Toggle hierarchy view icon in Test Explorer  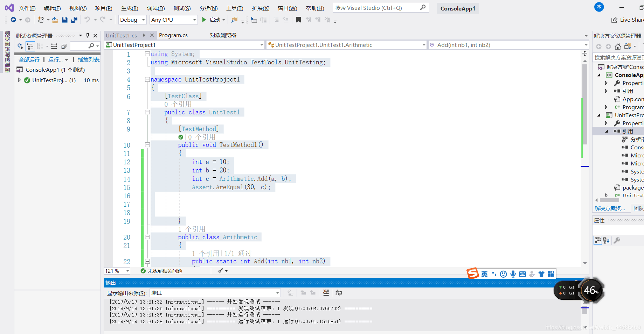click(x=30, y=46)
